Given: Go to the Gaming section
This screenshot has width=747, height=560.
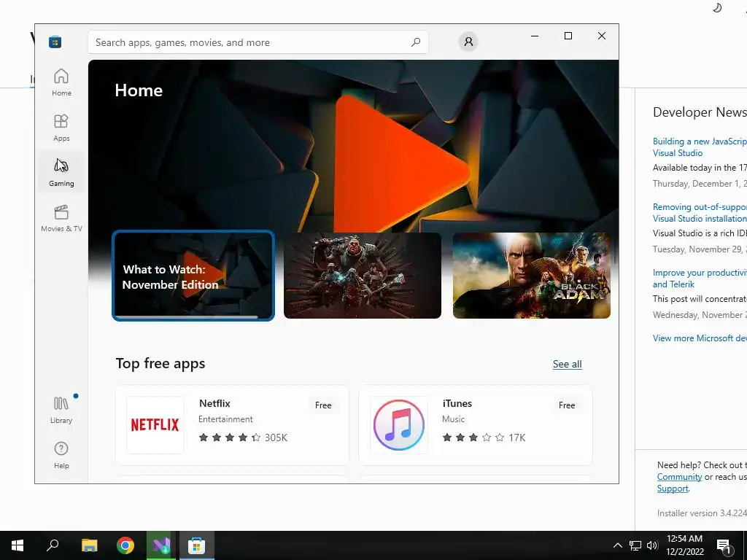Looking at the screenshot, I should pos(61,172).
